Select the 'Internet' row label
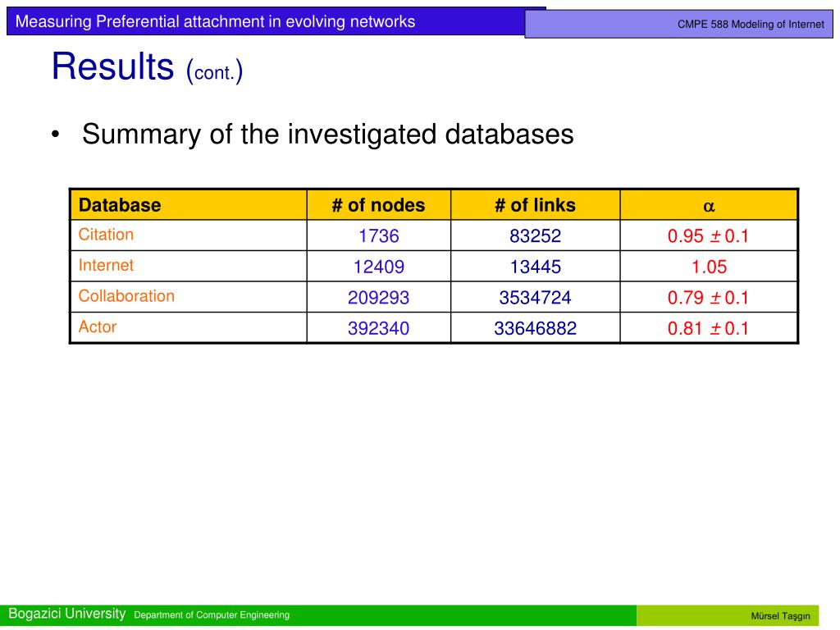The width and height of the screenshot is (840, 630). (106, 265)
